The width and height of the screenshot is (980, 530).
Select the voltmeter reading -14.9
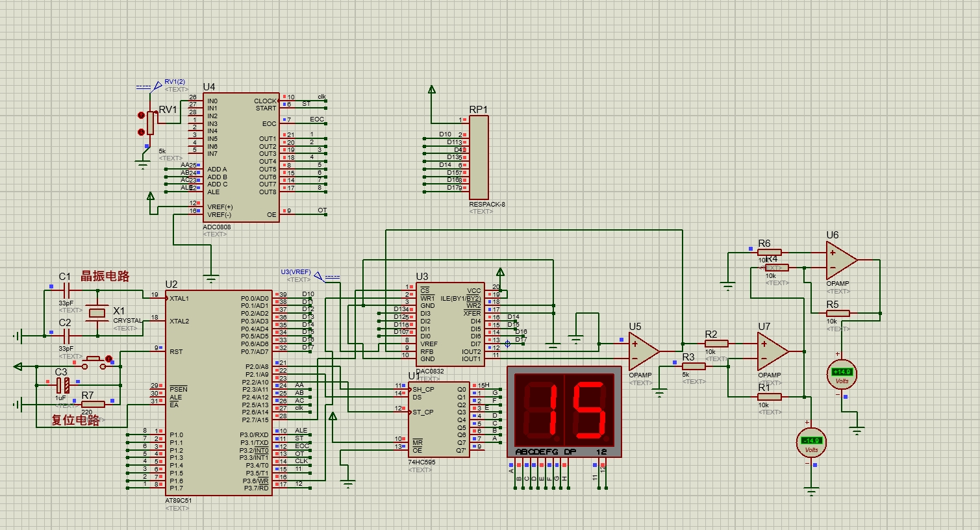(x=812, y=442)
